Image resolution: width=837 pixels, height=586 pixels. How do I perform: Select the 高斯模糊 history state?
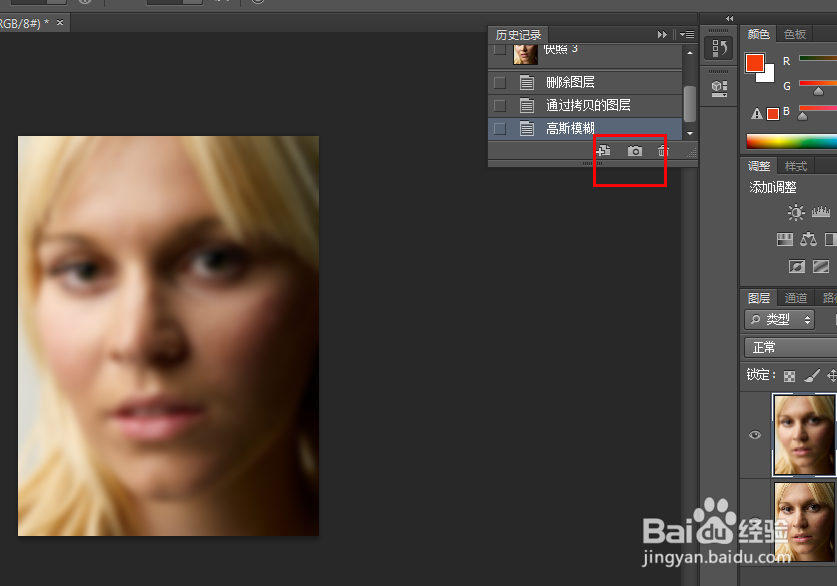(x=586, y=129)
